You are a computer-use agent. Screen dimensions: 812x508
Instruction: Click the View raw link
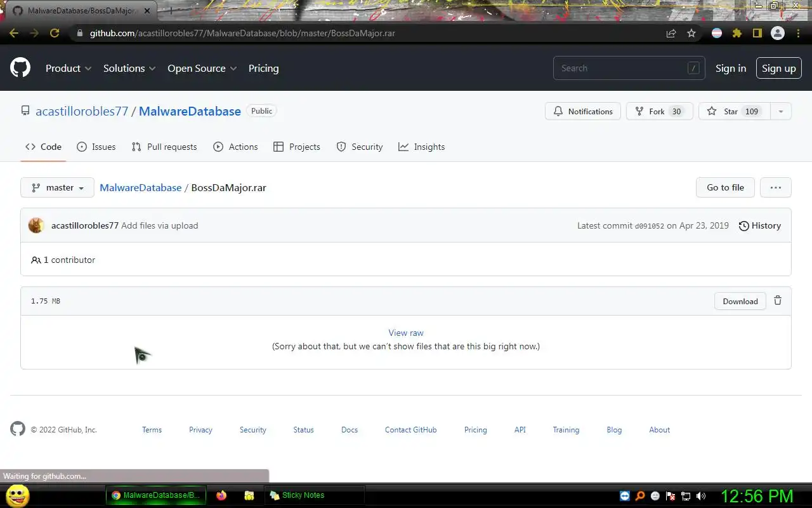406,333
